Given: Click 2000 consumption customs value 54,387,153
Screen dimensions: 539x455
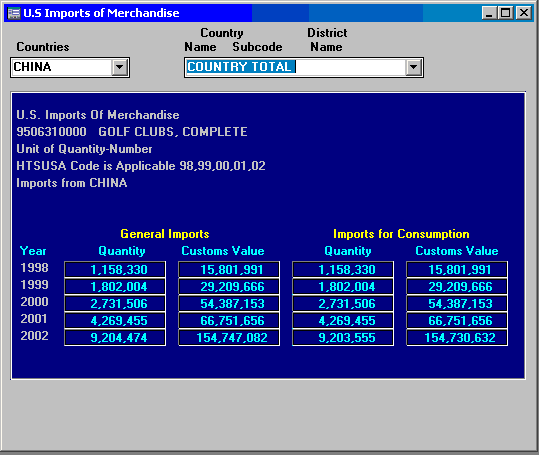Looking at the screenshot, I should [457, 303].
